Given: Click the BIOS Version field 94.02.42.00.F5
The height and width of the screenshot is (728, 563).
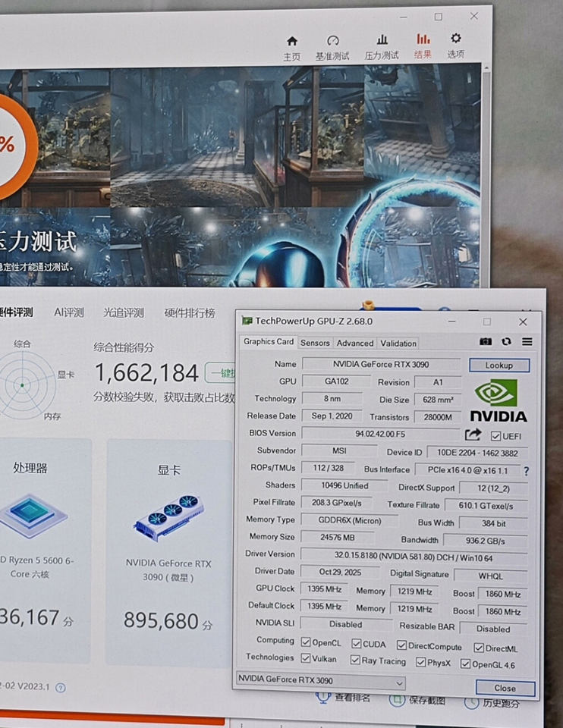Looking at the screenshot, I should point(380,434).
